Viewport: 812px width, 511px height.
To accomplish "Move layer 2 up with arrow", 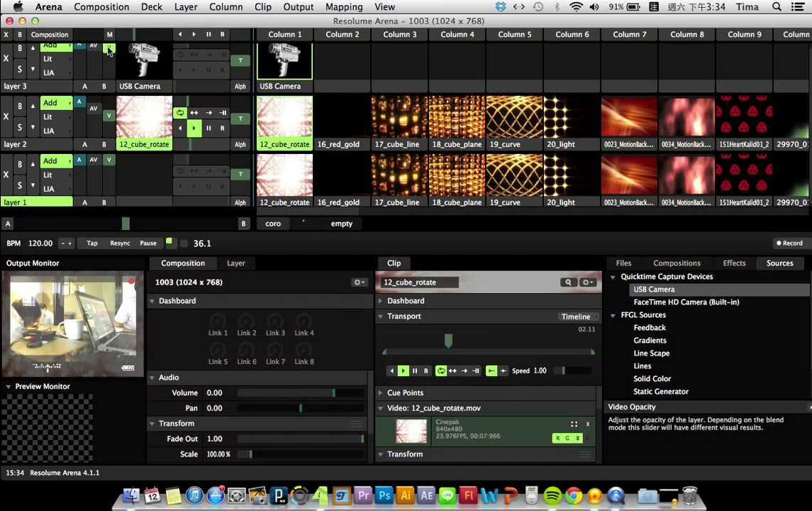I will coord(33,106).
